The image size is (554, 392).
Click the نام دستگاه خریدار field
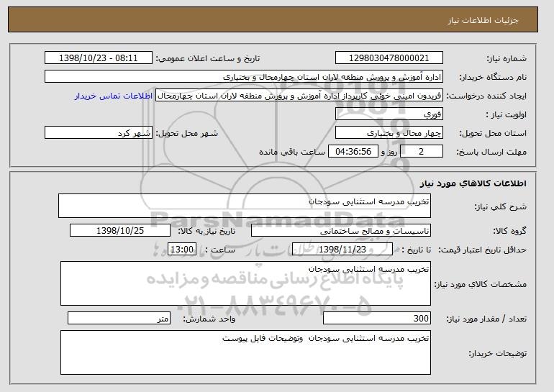click(244, 77)
